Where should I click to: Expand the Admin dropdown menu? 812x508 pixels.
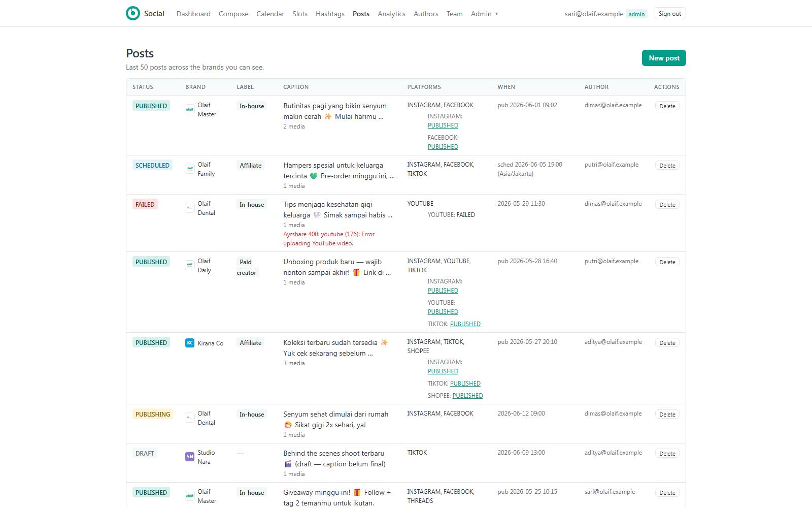click(484, 14)
